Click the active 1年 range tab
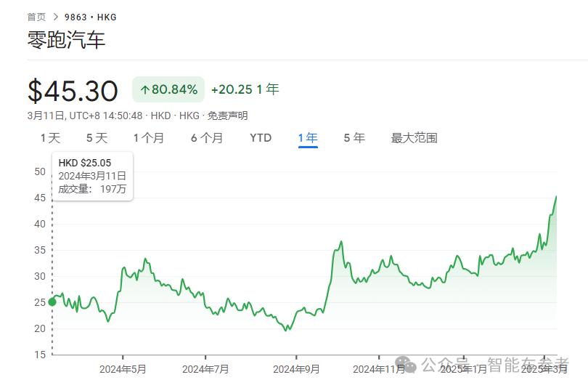The image size is (588, 388). pyautogui.click(x=308, y=138)
